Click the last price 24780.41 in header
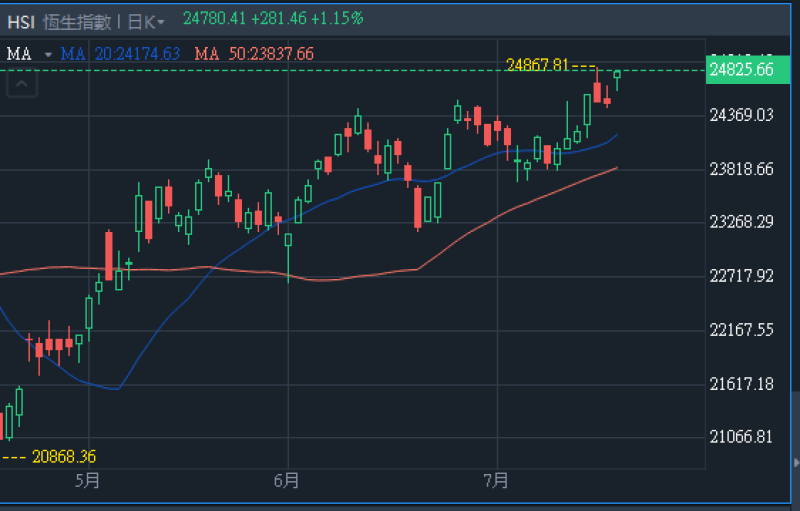Screen dimensions: 800x511 pyautogui.click(x=214, y=18)
